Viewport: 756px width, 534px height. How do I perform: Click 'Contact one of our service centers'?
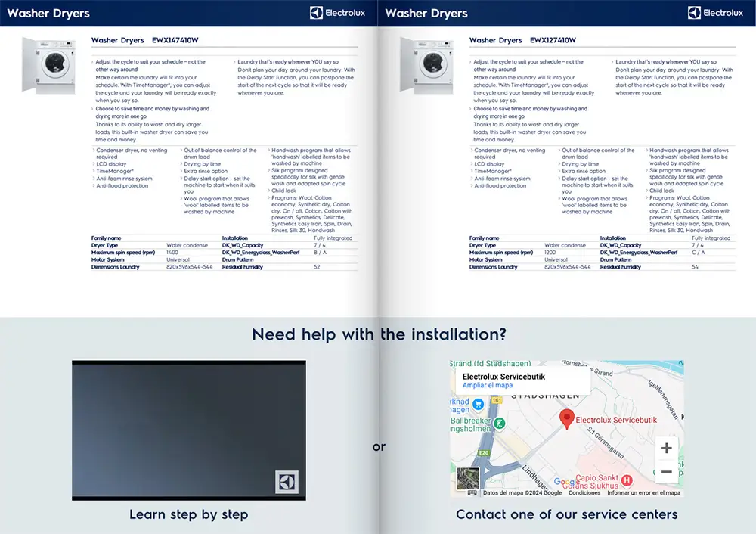(x=566, y=514)
